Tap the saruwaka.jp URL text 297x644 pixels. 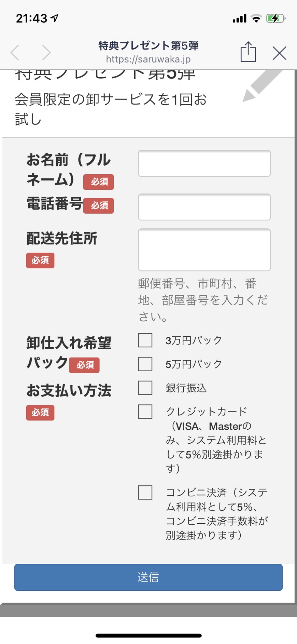(x=148, y=59)
